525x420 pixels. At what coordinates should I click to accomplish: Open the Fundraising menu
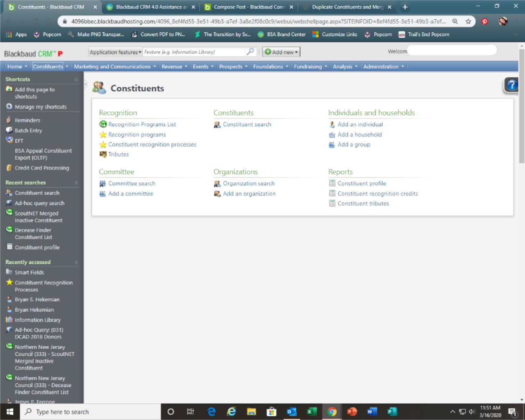308,66
